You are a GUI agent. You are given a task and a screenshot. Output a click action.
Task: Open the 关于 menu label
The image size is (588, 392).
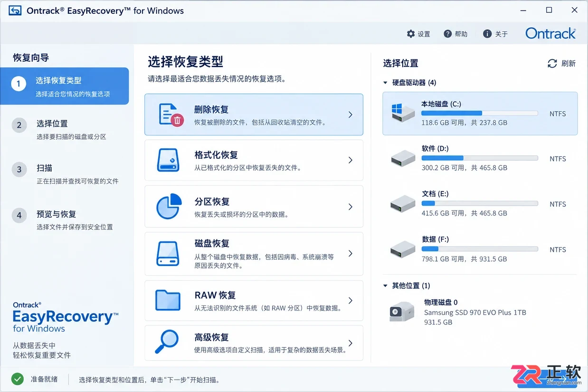[x=501, y=34]
